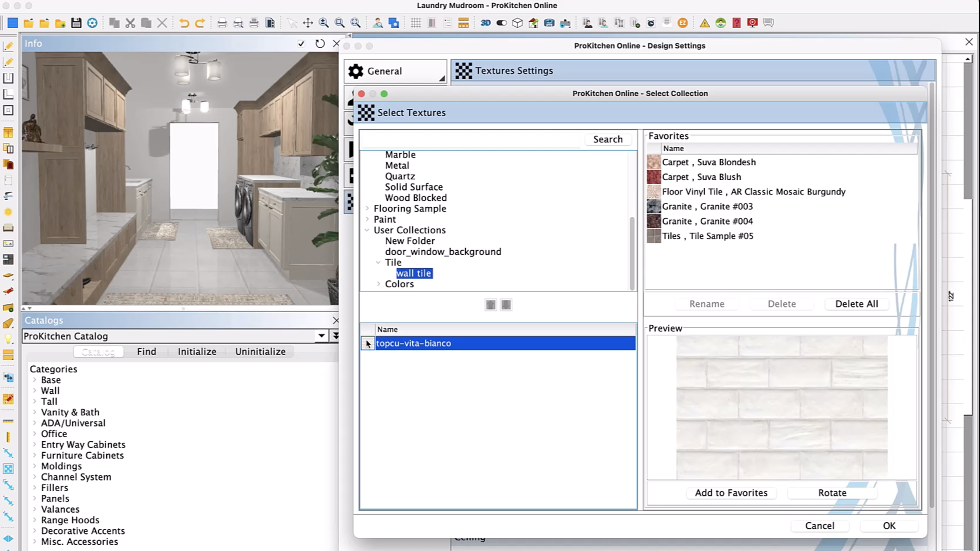Viewport: 980px width, 551px height.
Task: Expand the Paint tree node
Action: coord(367,219)
